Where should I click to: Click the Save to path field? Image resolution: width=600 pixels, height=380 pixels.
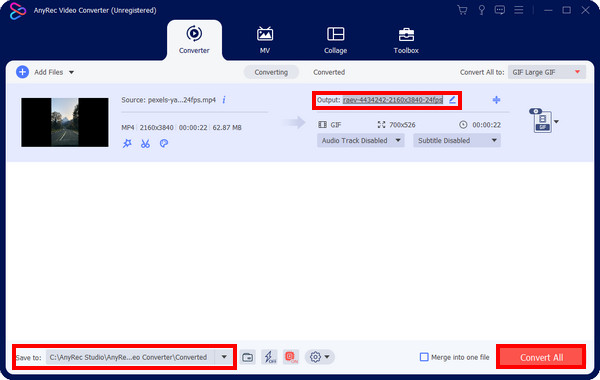tap(130, 357)
